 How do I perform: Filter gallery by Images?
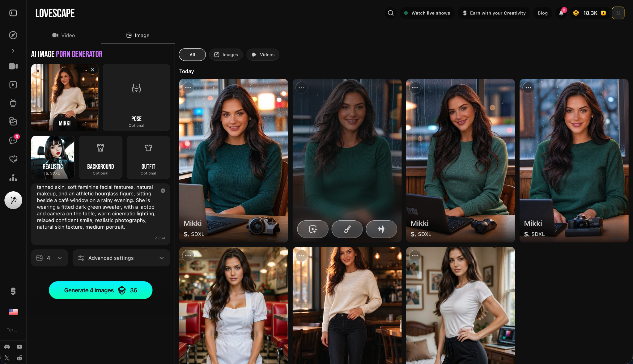coord(226,55)
